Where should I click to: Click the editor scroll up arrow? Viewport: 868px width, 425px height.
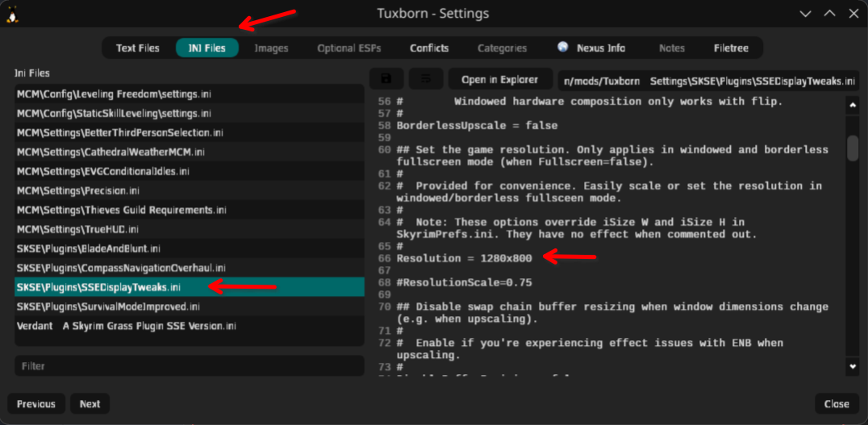click(853, 105)
